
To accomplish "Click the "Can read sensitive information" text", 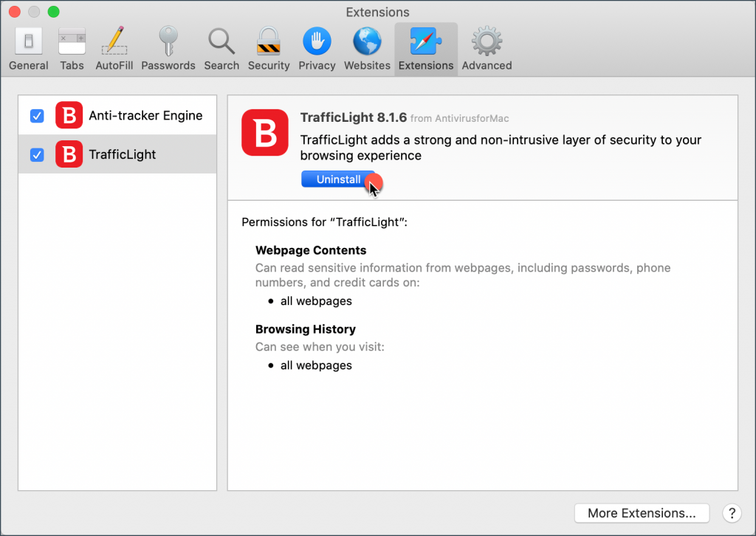I will point(463,275).
